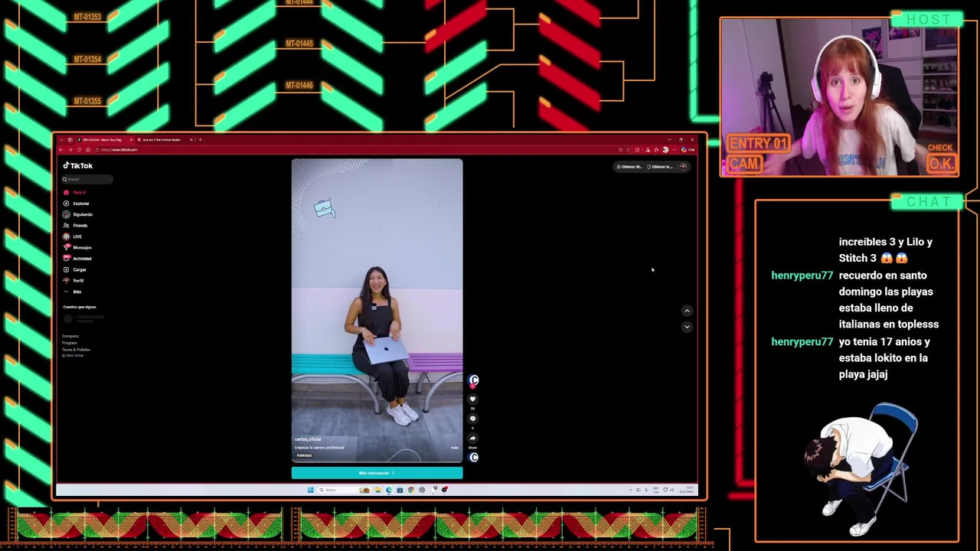Open the Para ti feed
Screen dimensions: 980x551
[x=75, y=192]
